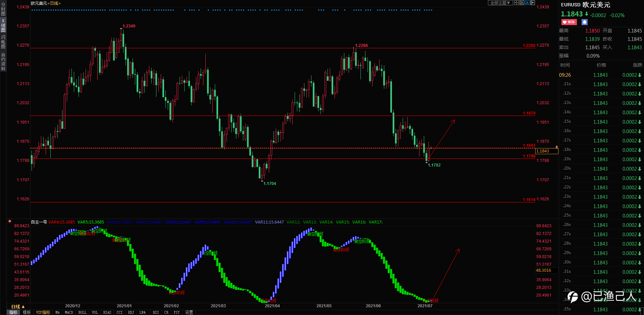Click the 1.1782 low label on chart
Screen dimensions: 644x315
pos(434,165)
